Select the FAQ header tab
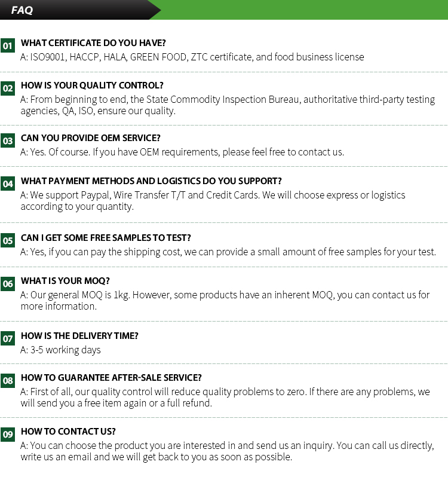Image resolution: width=448 pixels, height=480 pixels. 22,10
